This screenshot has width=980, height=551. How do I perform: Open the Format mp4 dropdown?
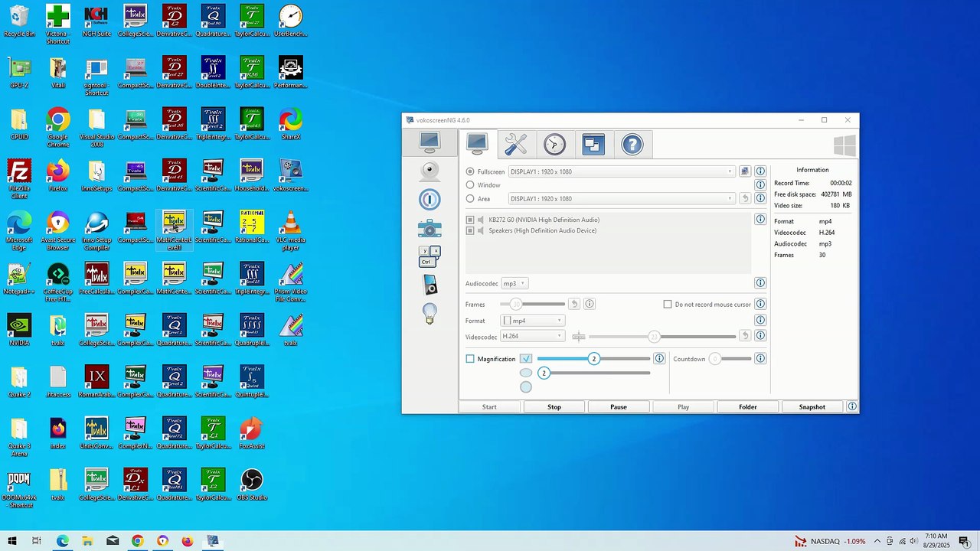tap(533, 321)
